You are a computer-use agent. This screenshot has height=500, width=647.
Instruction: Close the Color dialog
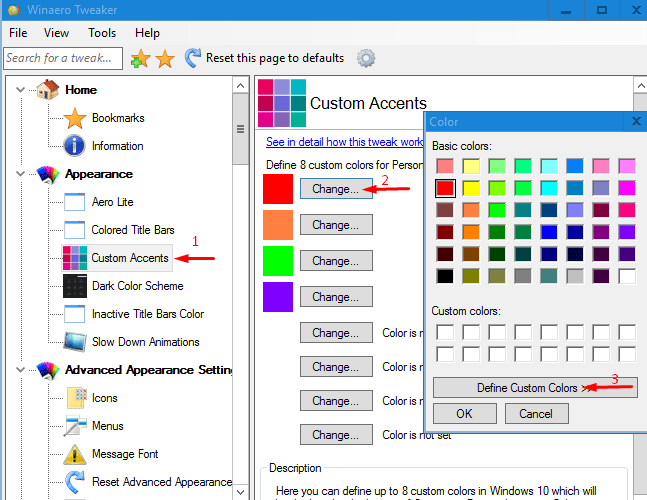click(636, 121)
